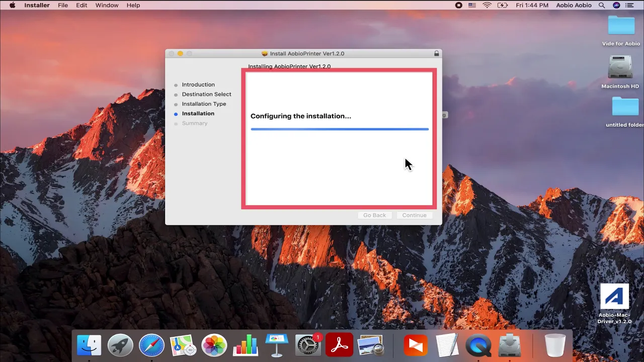
Task: Open the US flag input source menu
Action: [472, 5]
